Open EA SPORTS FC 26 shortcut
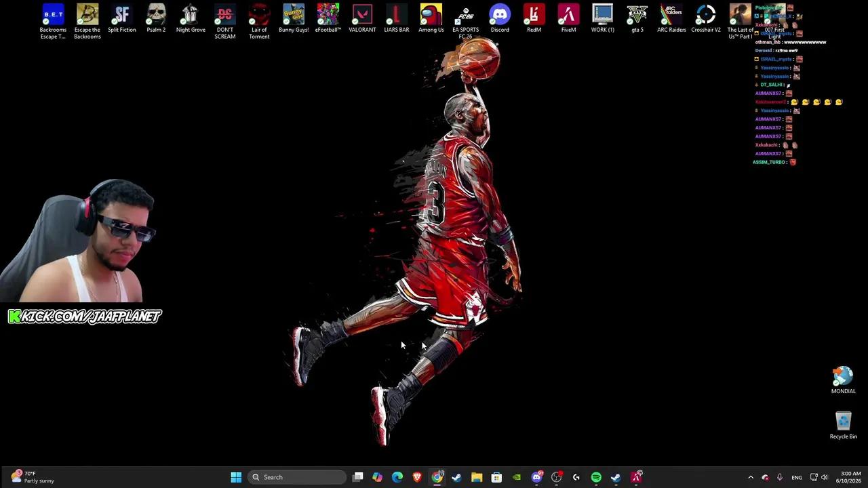This screenshot has width=868, height=488. point(465,21)
